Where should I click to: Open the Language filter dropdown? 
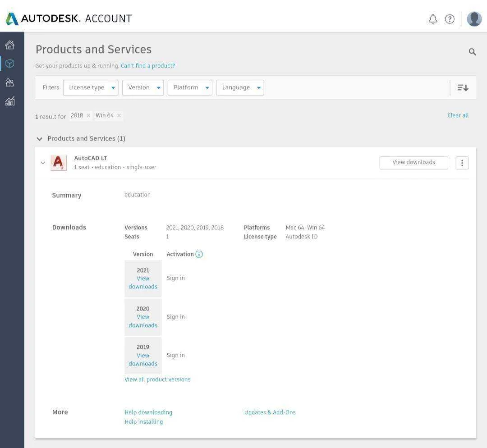(240, 87)
